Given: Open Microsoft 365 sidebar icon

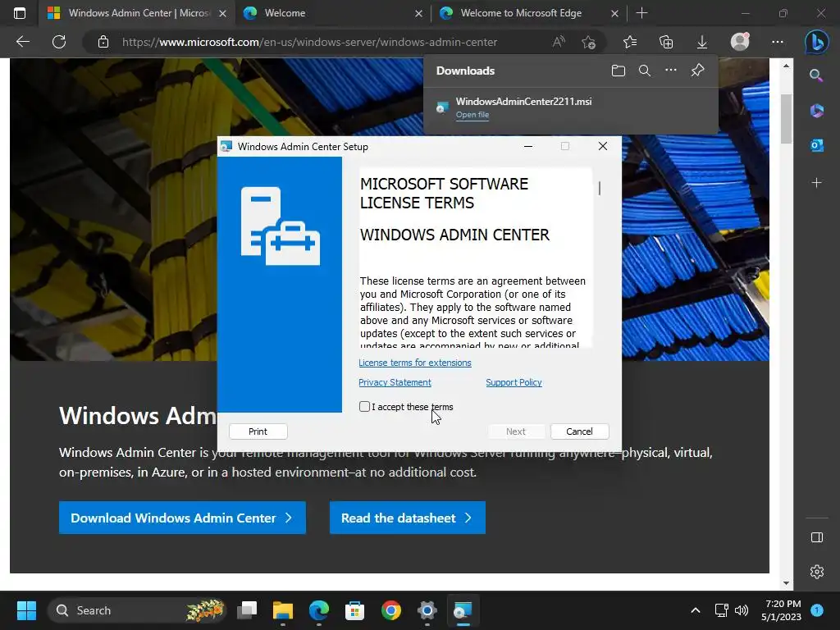Looking at the screenshot, I should (816, 111).
